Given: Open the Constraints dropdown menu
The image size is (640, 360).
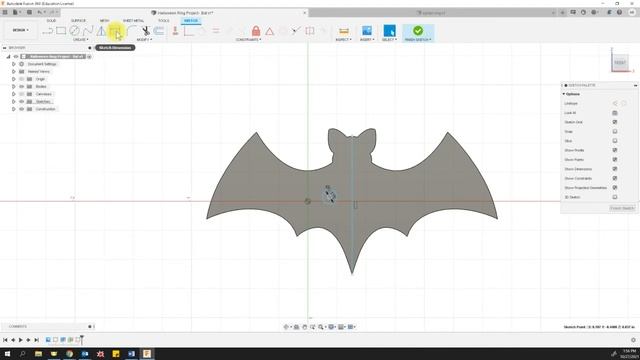Looking at the screenshot, I should [248, 40].
